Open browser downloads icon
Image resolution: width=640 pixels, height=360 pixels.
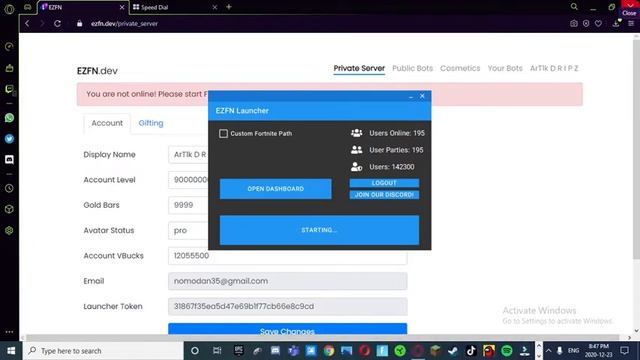click(616, 24)
